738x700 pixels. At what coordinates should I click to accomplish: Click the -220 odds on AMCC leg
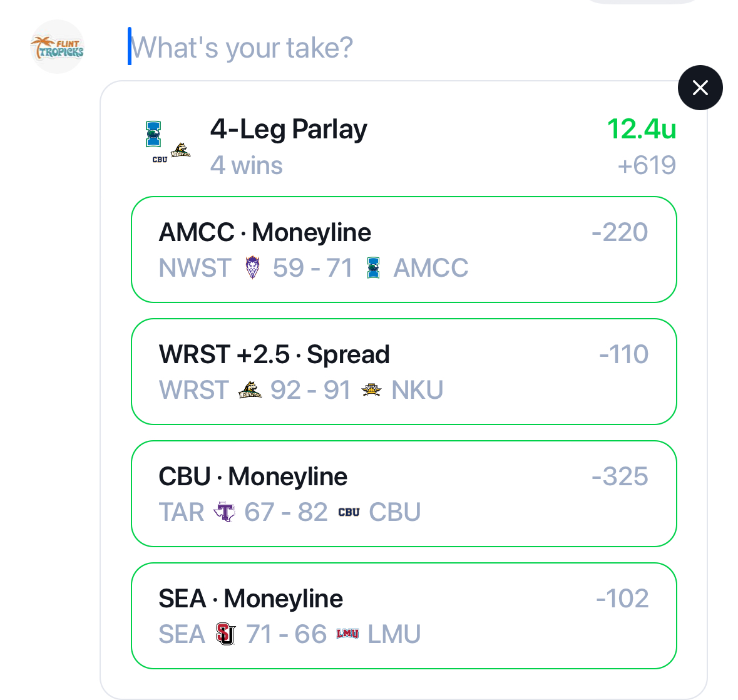pyautogui.click(x=620, y=232)
